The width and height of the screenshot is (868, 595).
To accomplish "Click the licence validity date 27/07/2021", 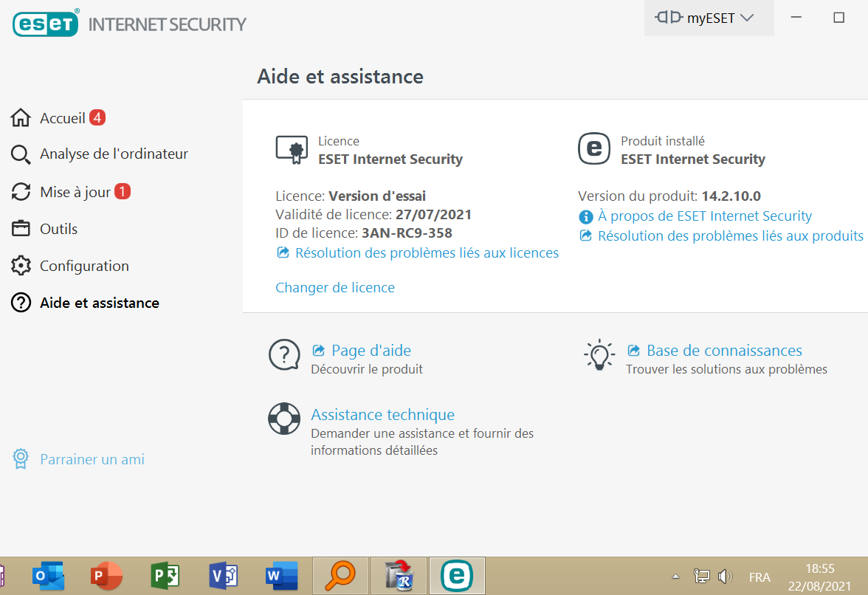I will tap(433, 215).
